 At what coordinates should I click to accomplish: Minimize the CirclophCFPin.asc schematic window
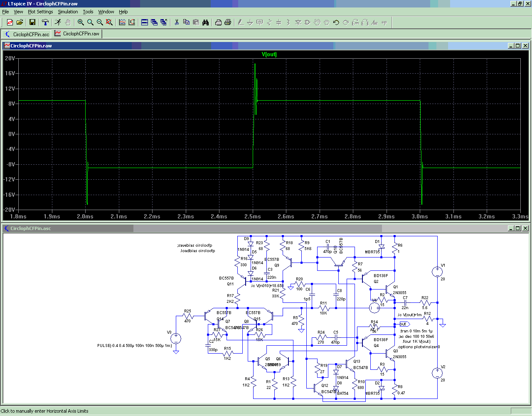click(x=511, y=228)
